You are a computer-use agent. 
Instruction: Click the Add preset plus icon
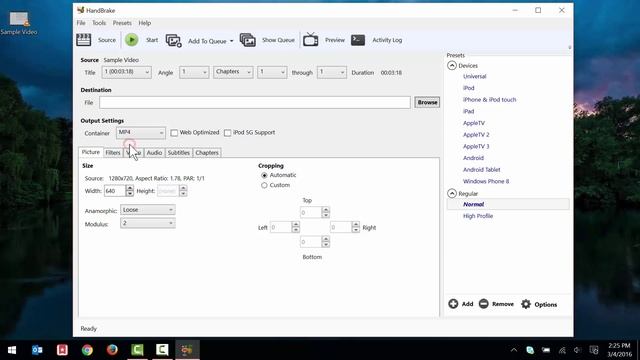453,304
